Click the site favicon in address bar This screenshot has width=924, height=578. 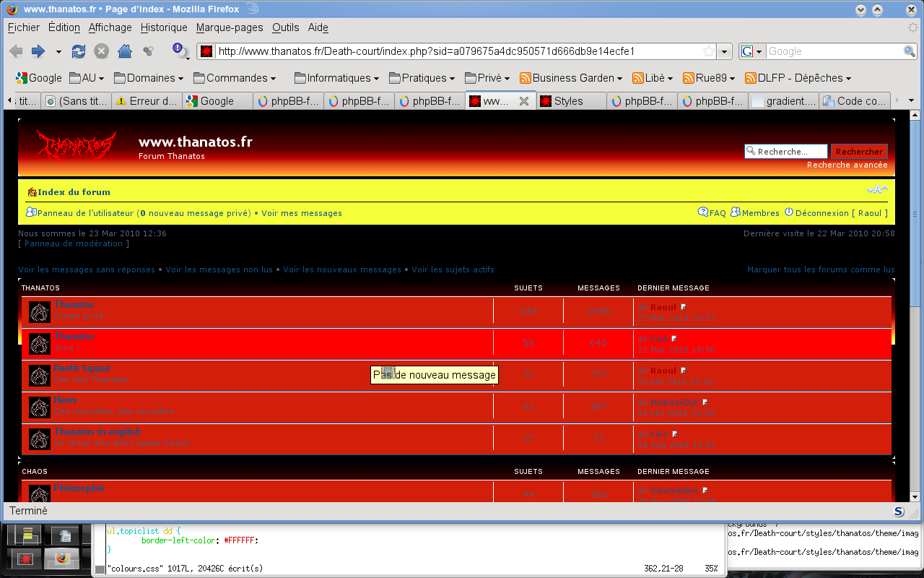click(206, 51)
